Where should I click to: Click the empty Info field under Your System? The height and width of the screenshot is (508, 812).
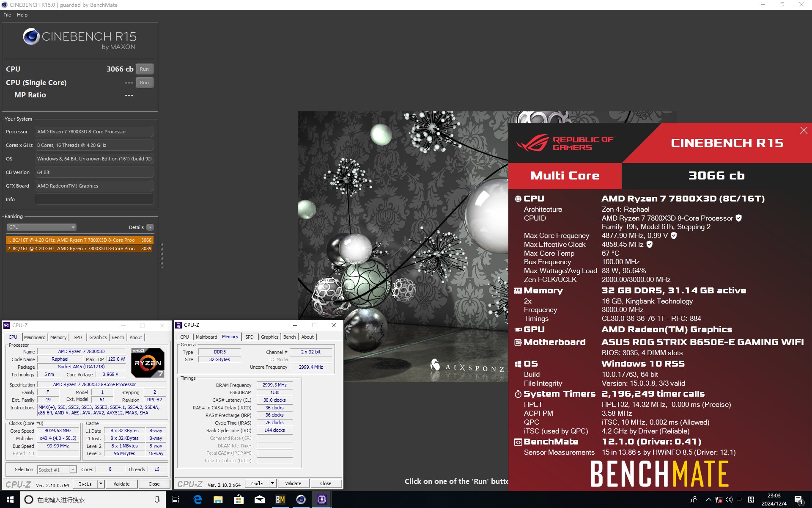(94, 199)
